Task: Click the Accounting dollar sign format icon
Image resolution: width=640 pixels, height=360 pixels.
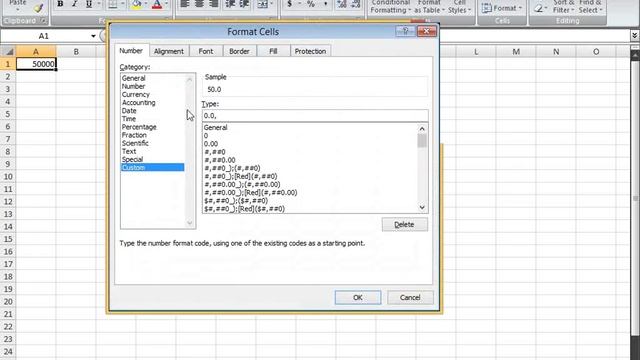Action: [289, 4]
